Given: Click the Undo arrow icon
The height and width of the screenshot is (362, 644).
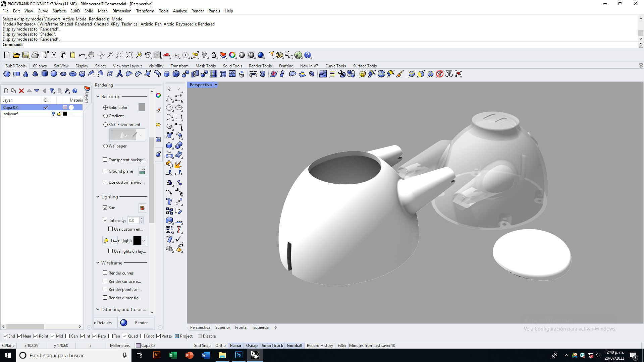Looking at the screenshot, I should [82, 55].
